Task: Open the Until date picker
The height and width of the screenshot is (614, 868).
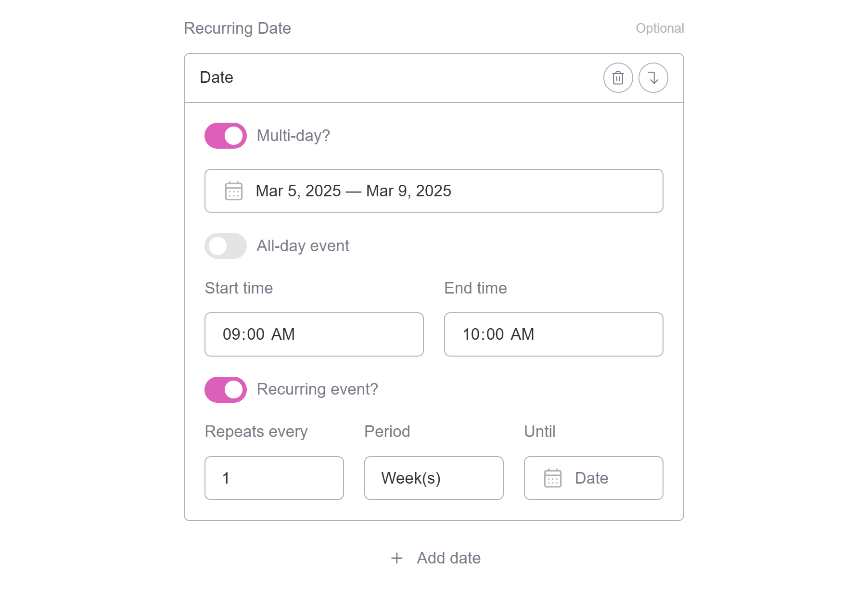Action: point(593,478)
